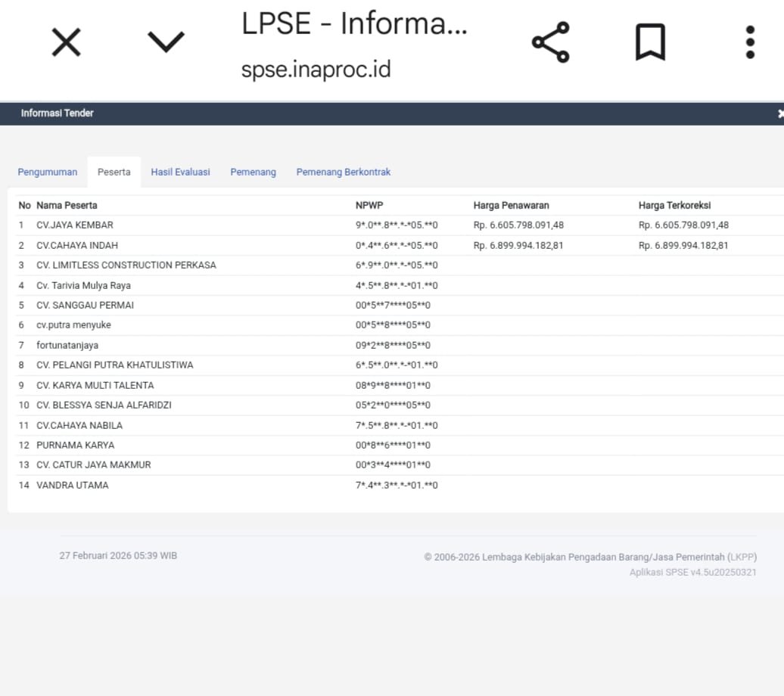This screenshot has width=784, height=696.
Task: Tap the spse.inaproc.id URL text
Action: point(316,70)
